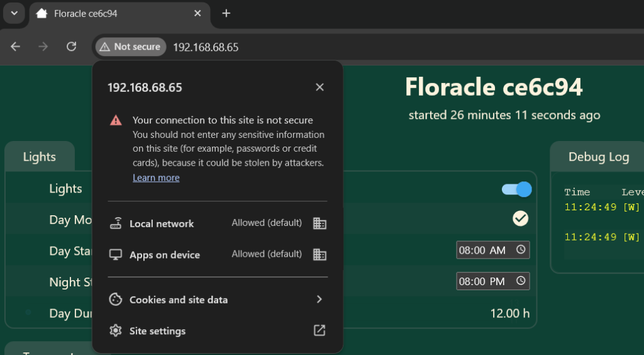Click the 08:00 PM time field
Viewport: 644px width, 355px height.
tap(493, 281)
